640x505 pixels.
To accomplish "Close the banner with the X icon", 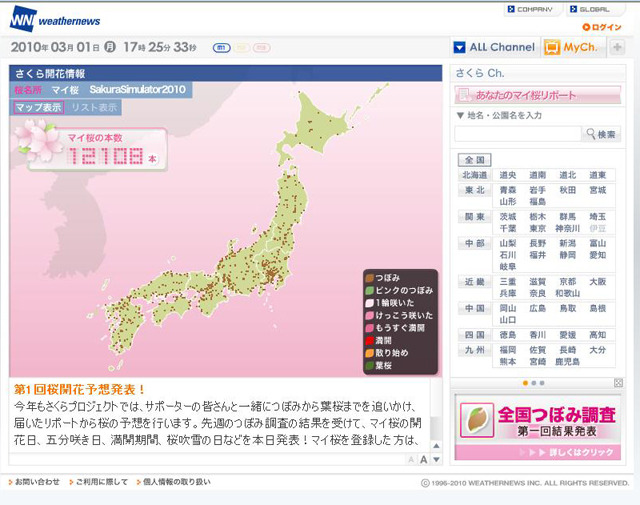I will 618,383.
